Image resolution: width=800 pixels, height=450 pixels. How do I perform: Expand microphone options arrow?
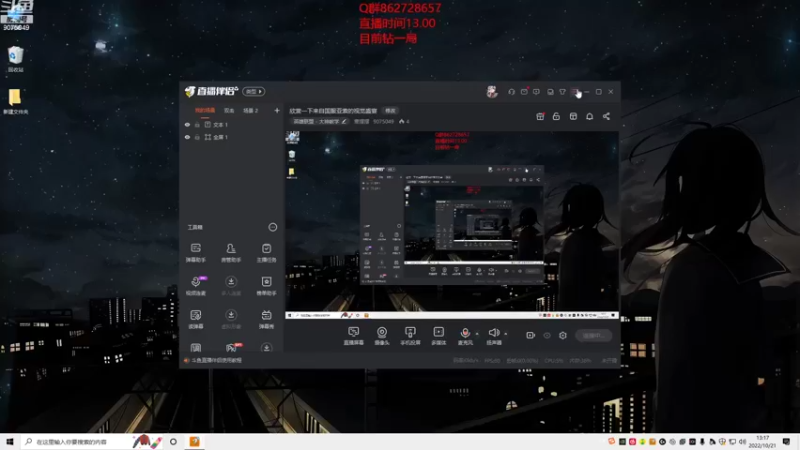coord(477,334)
